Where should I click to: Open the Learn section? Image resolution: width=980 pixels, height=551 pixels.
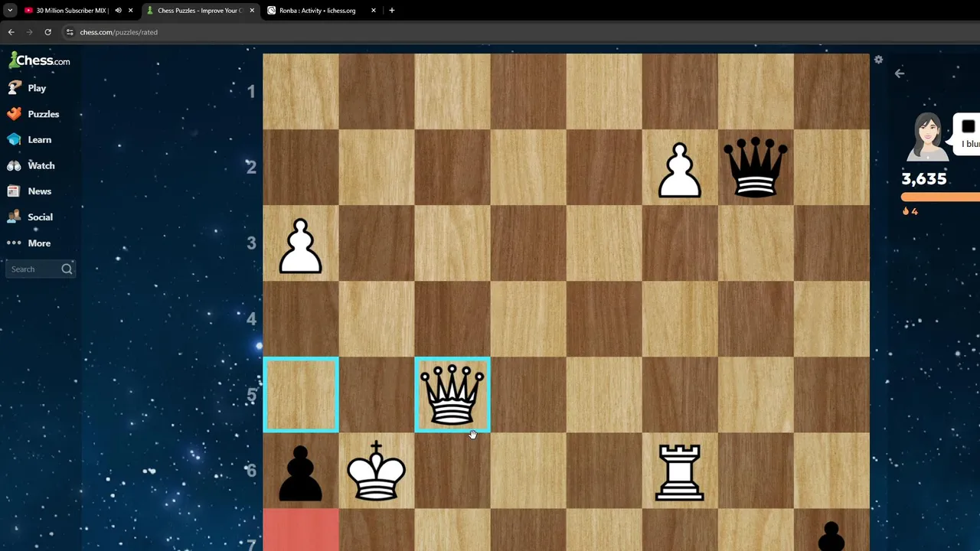coord(41,140)
